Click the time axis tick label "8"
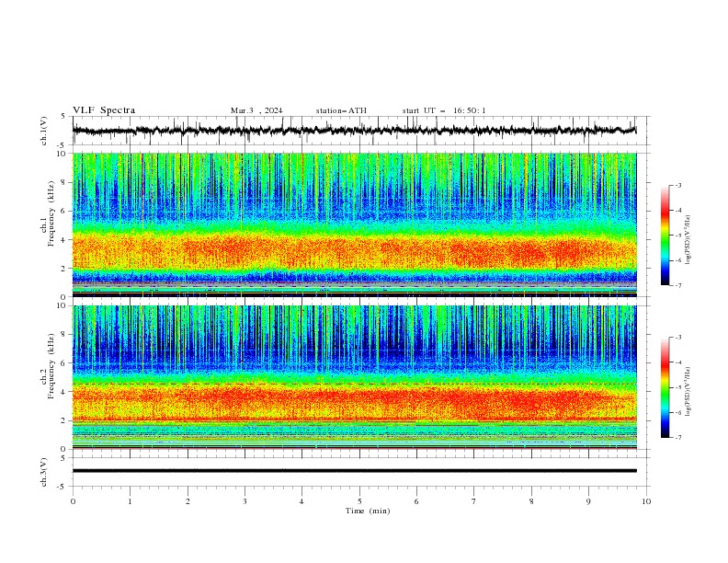This screenshot has width=728, height=563. (531, 501)
